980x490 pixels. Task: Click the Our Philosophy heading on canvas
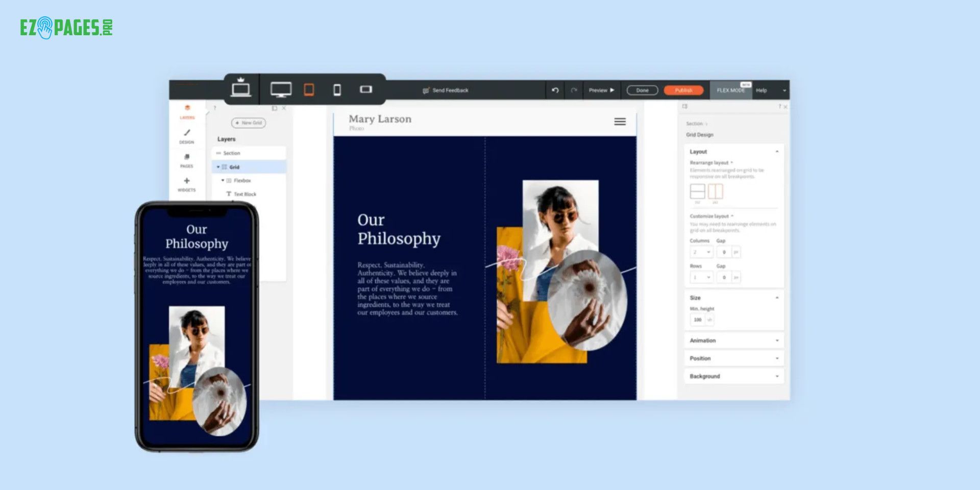click(x=399, y=229)
